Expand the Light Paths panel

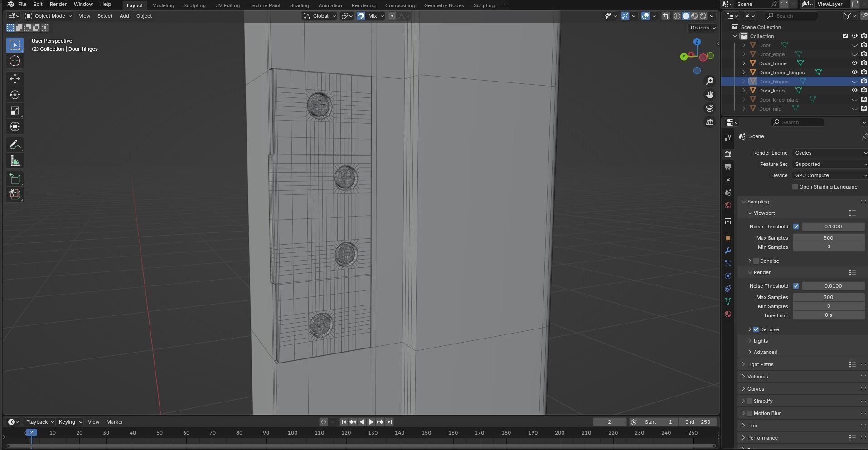tap(760, 364)
